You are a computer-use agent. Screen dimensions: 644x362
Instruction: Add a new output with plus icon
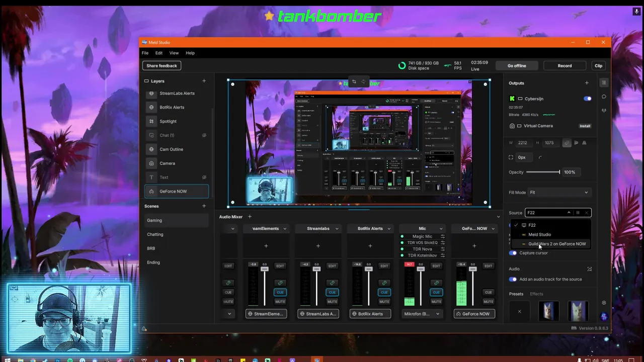coord(587,83)
